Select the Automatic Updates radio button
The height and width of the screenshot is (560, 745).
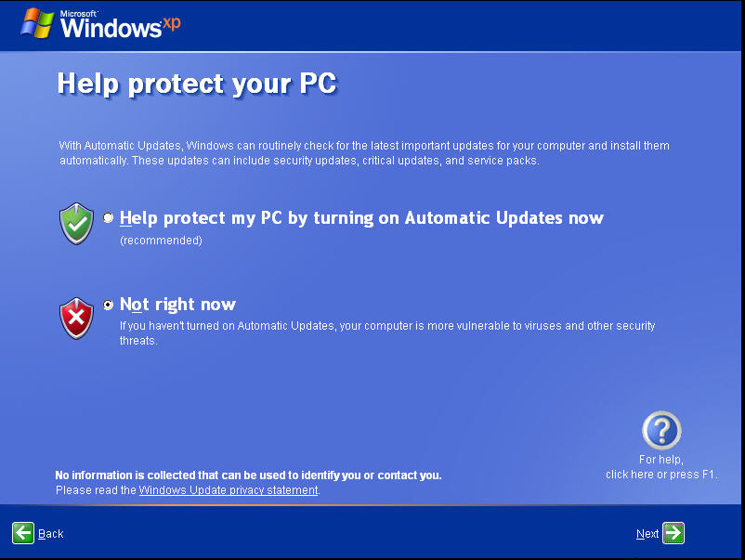(x=109, y=218)
